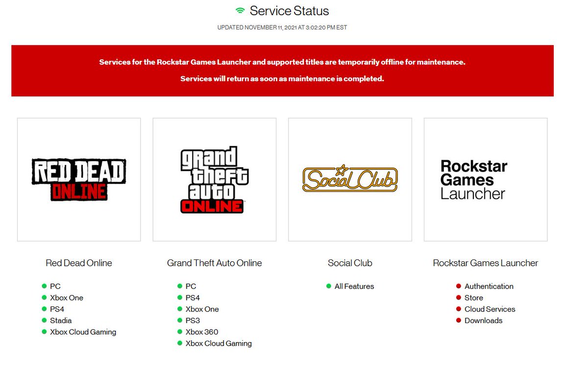Screen dimensions: 588x373
Task: Click PS4 under Red Dead Online
Action: coord(57,309)
